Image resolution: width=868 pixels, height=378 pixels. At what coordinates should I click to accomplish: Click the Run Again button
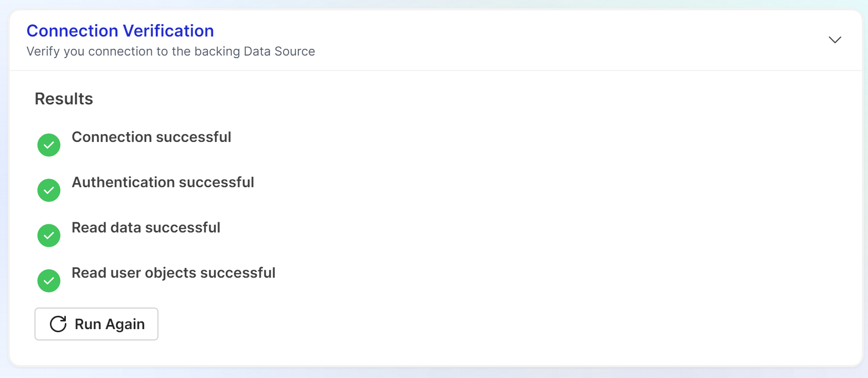(x=96, y=324)
